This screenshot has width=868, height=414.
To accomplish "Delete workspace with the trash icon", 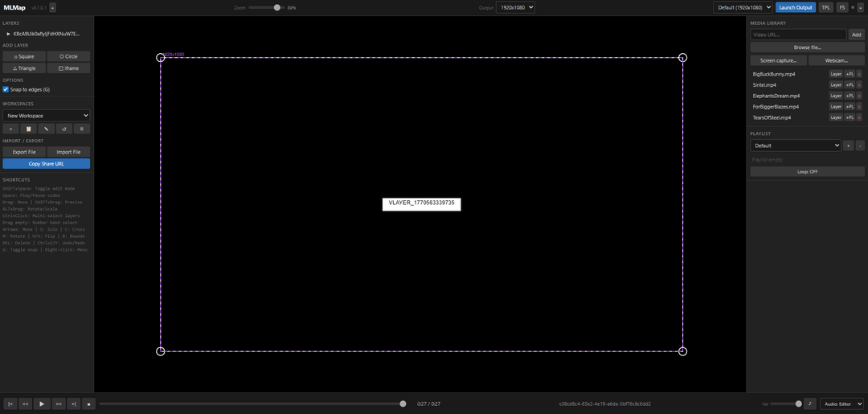I will pyautogui.click(x=82, y=129).
